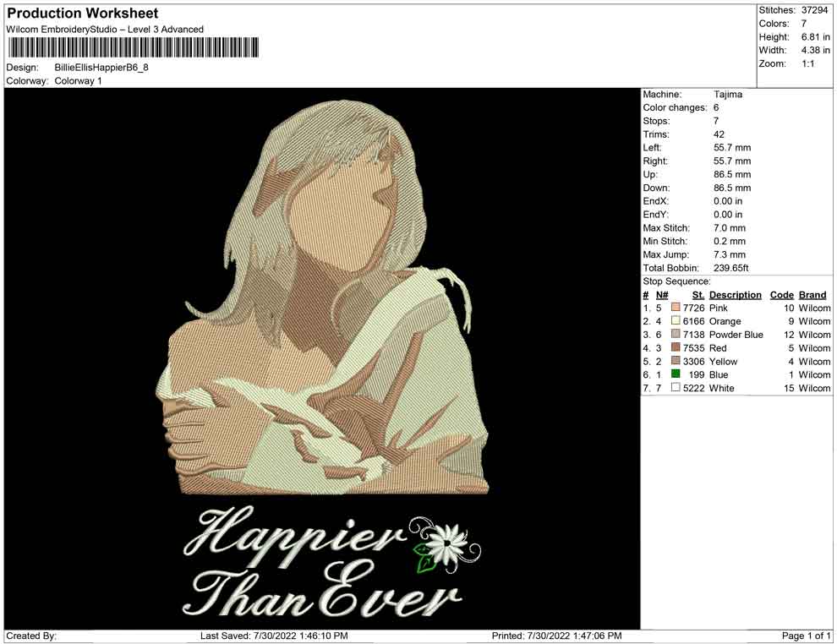Click 'Last Saved: 7/30/2022 1:46:10 PM'

pos(275,636)
